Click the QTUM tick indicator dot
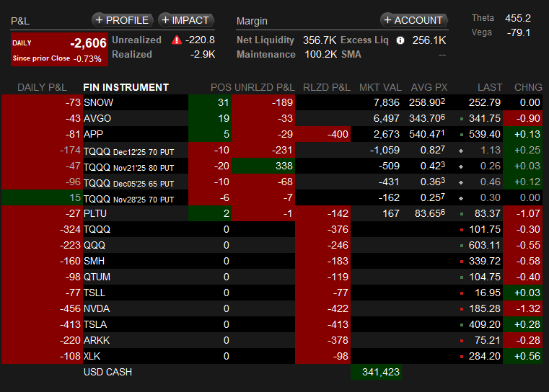 462,277
